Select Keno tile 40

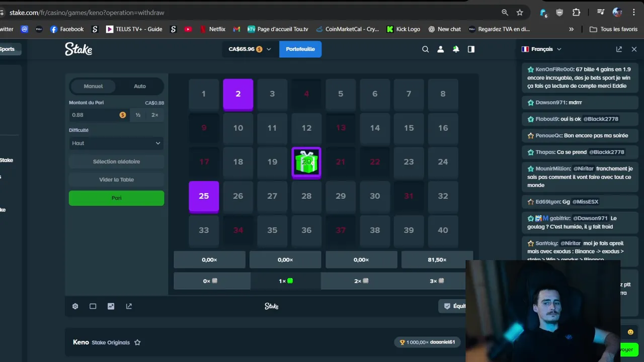443,230
